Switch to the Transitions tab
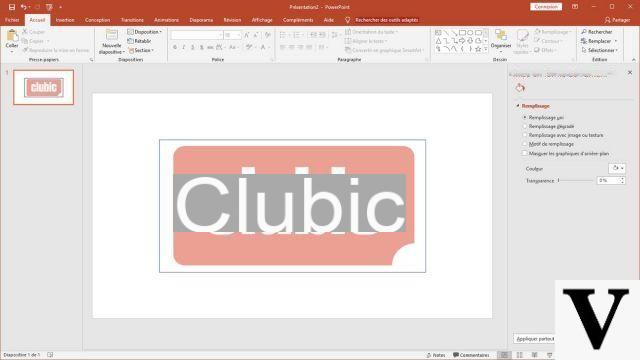 pos(132,20)
